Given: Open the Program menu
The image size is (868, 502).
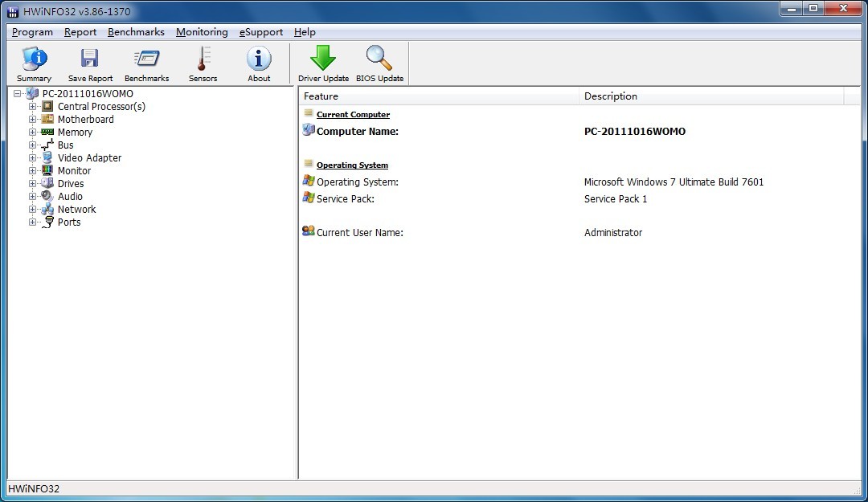Looking at the screenshot, I should point(32,32).
